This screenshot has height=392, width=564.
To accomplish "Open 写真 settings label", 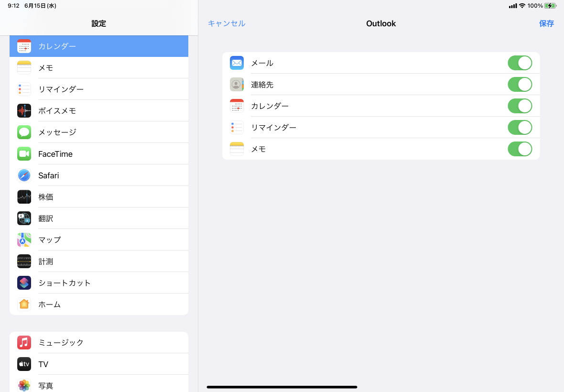I will (46, 385).
